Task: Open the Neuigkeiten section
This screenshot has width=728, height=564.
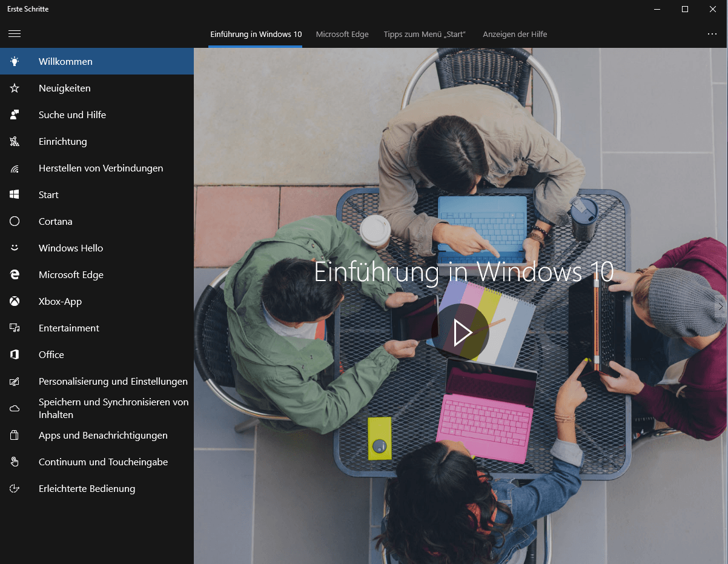Action: tap(97, 88)
